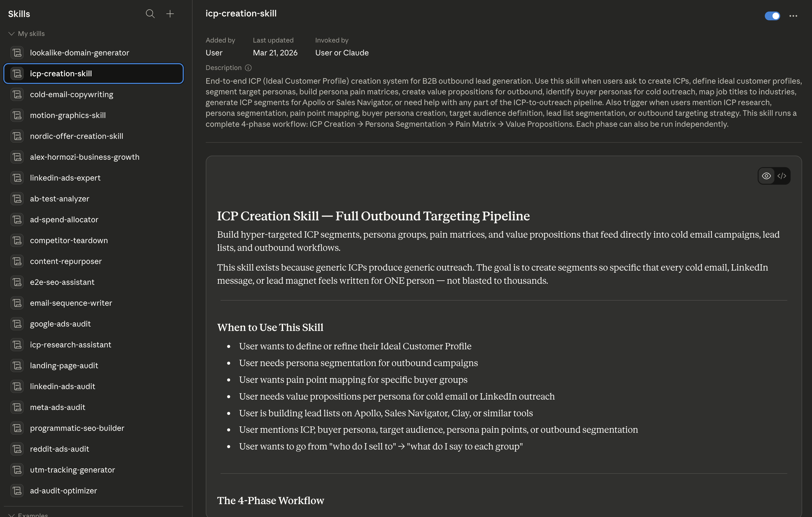The image size is (812, 517).
Task: Open alex-hormozi-business-growth skill
Action: point(93,157)
